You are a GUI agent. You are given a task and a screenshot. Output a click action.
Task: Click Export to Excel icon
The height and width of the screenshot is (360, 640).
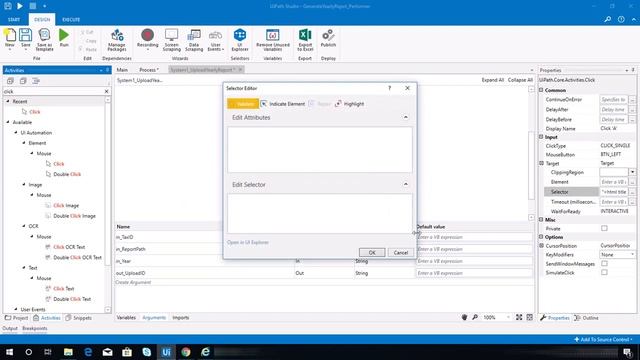[x=305, y=40]
